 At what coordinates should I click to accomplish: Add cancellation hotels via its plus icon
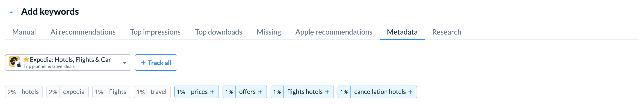tap(410, 92)
